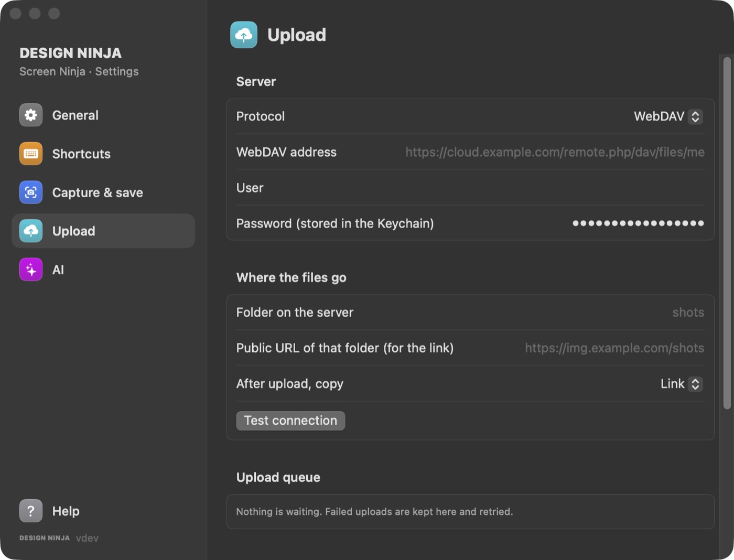Click the DESIGN NINJA title in sidebar
The image size is (734, 560).
click(x=71, y=53)
